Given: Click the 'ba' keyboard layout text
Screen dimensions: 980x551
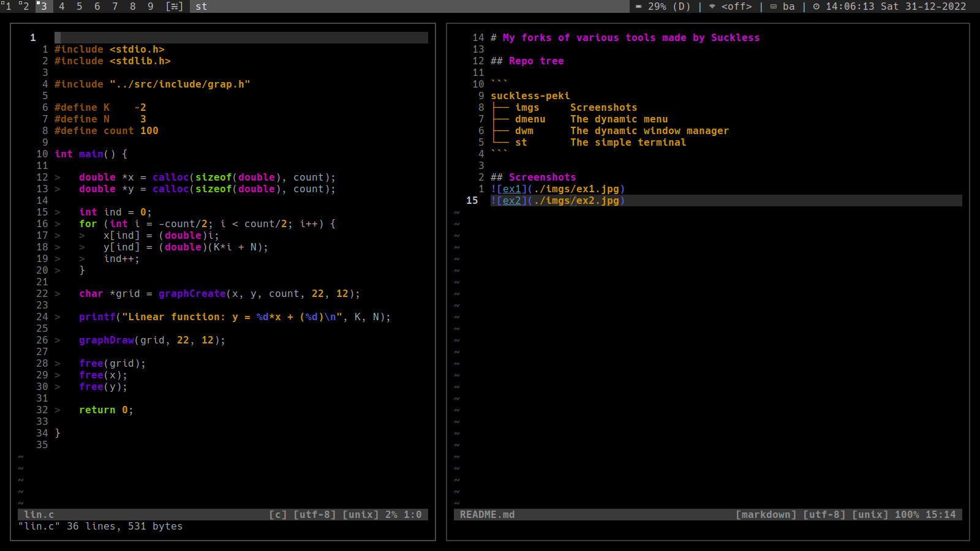Looking at the screenshot, I should pos(789,6).
